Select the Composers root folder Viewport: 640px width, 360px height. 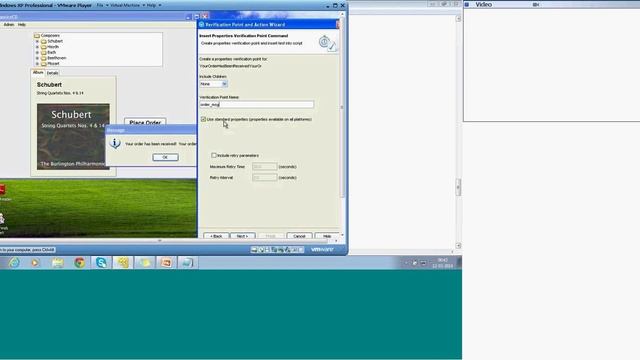[47, 36]
